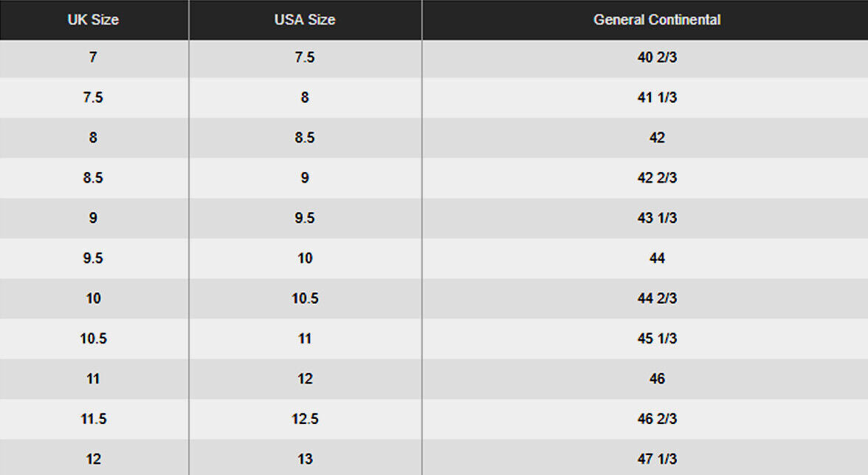
Task: Click continental size 42 cell
Action: (657, 138)
